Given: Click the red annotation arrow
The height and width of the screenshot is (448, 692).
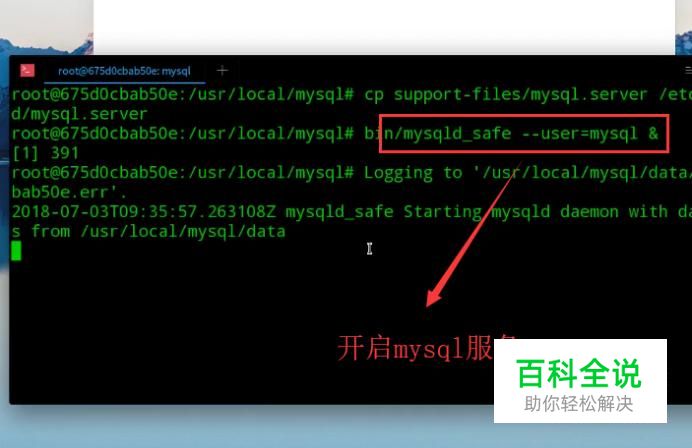Looking at the screenshot, I should [x=472, y=236].
